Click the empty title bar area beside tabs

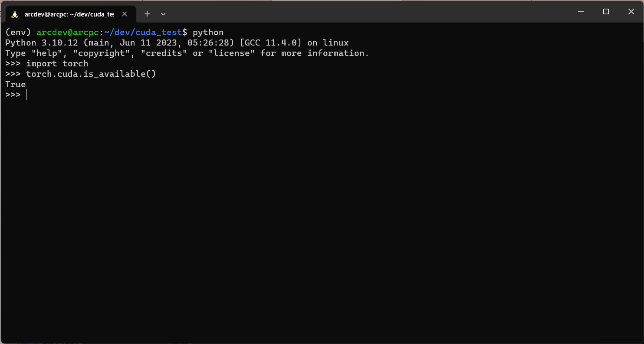pos(369,12)
